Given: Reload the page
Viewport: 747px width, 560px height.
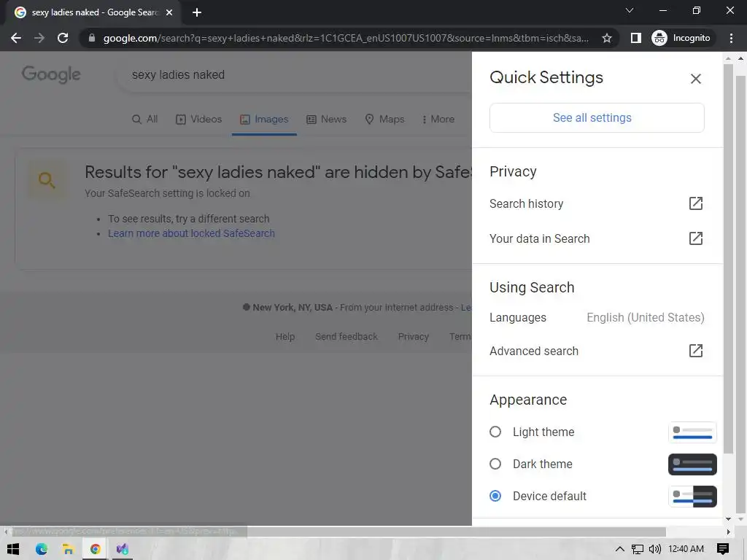Looking at the screenshot, I should [x=63, y=38].
